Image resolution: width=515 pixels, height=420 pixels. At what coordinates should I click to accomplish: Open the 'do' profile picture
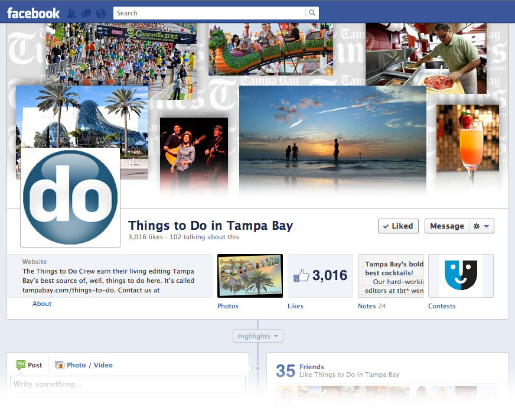tap(70, 197)
